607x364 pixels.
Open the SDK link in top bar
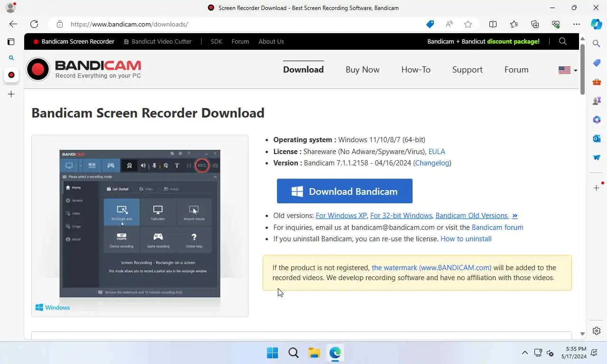(x=216, y=42)
